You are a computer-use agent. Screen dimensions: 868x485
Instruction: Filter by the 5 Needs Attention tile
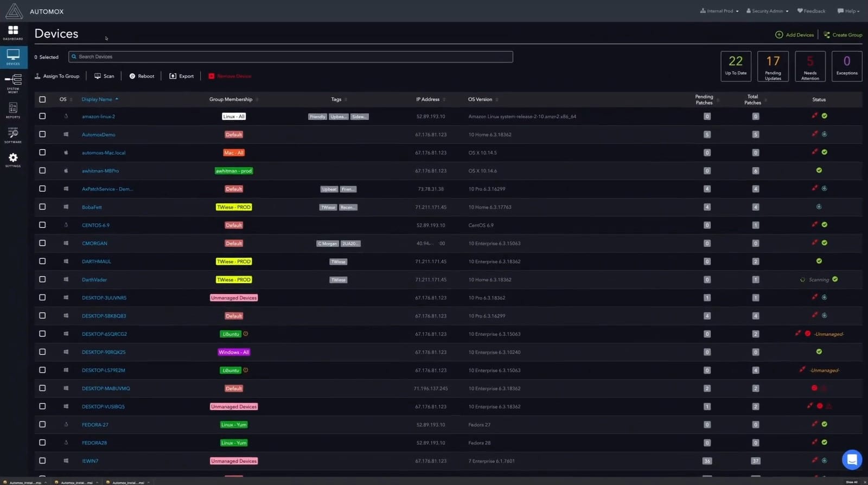click(810, 66)
